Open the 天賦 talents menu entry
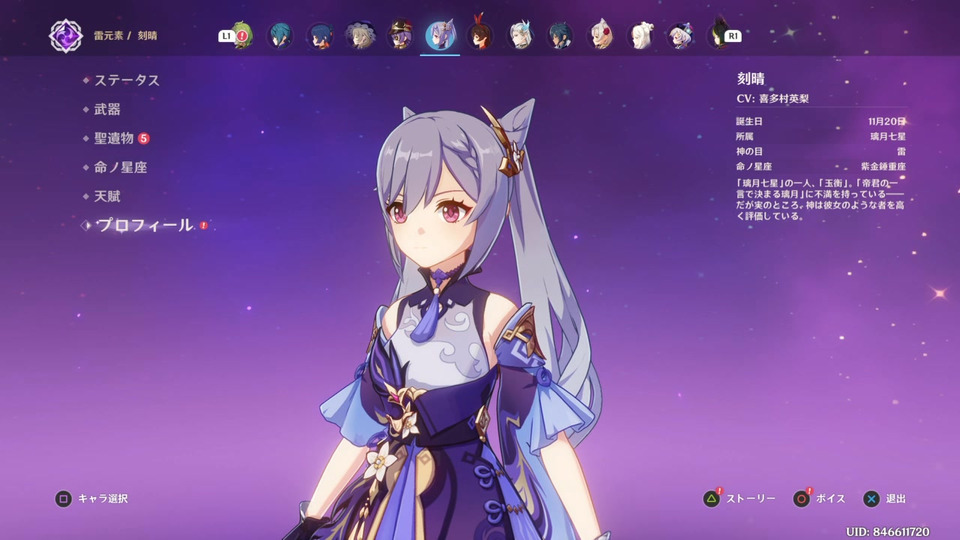 pyautogui.click(x=107, y=197)
